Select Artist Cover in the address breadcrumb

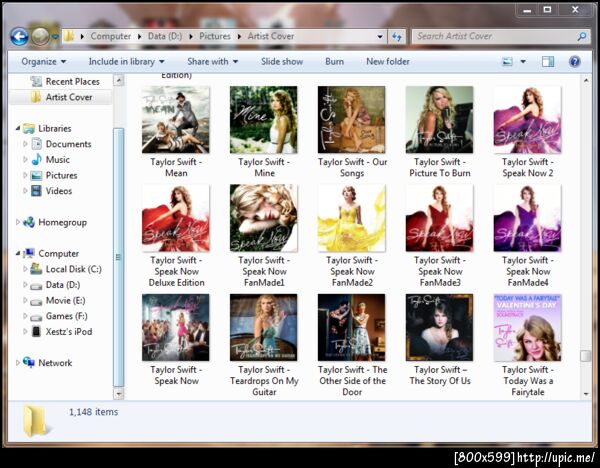pyautogui.click(x=271, y=36)
